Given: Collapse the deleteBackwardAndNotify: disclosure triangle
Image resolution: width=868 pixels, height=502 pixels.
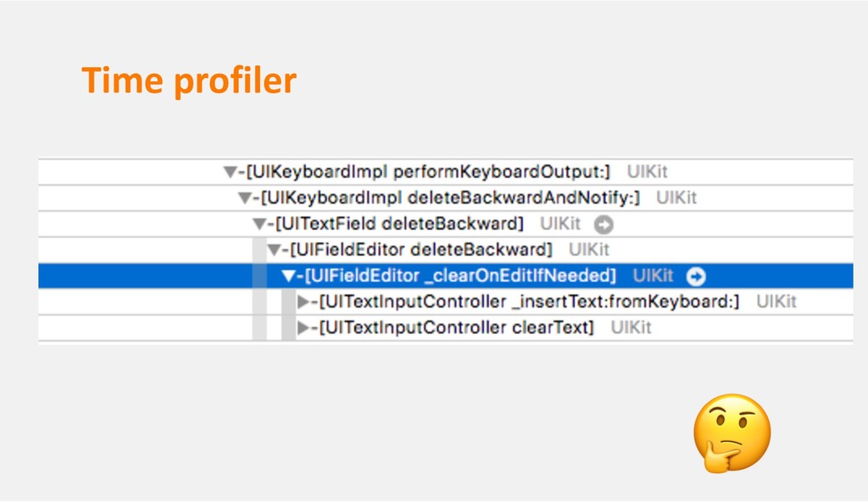Looking at the screenshot, I should tap(245, 198).
